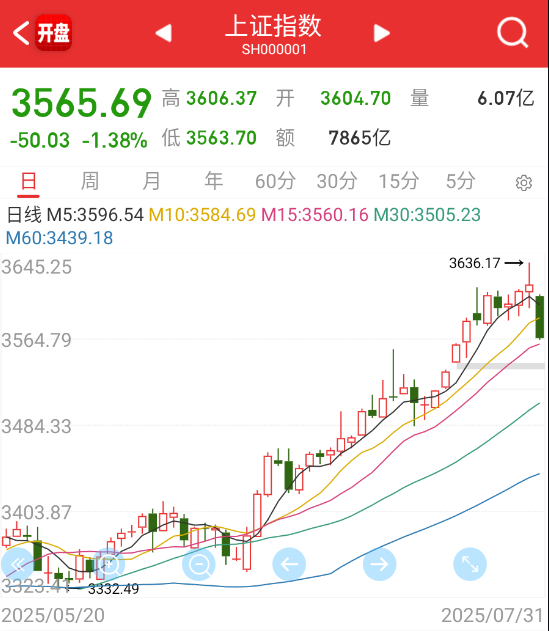Tap the 3645.25 axis label
This screenshot has width=549, height=631.
(x=36, y=267)
